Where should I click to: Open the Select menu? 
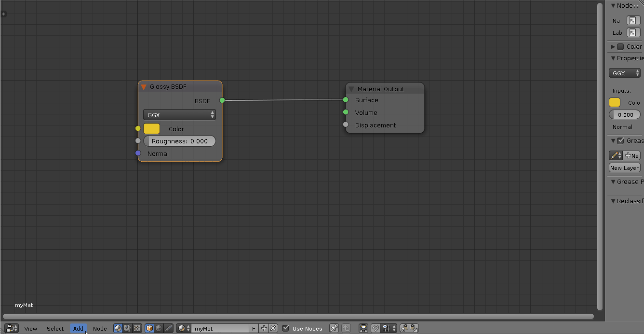(55, 329)
